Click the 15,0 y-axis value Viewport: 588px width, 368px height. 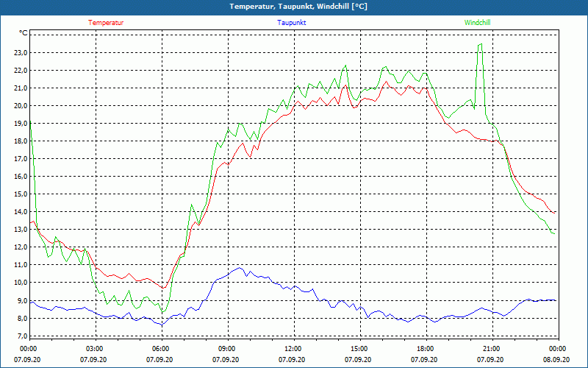click(x=21, y=194)
